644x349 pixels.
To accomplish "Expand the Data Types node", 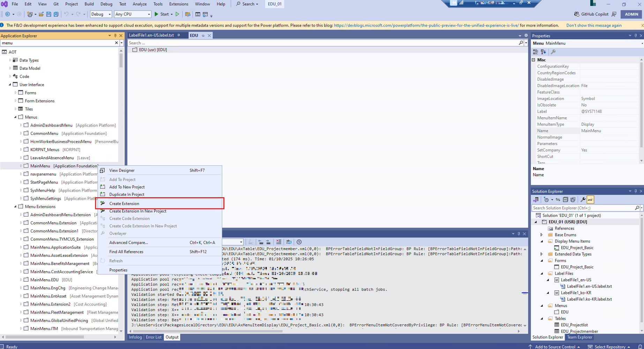I will coord(10,60).
